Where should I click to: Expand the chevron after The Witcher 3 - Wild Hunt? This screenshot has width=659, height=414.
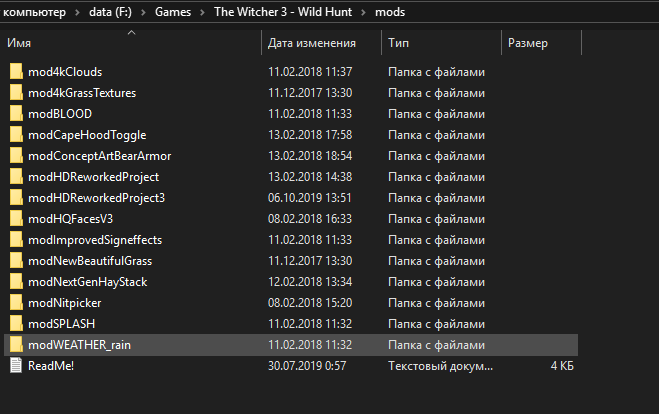click(363, 12)
